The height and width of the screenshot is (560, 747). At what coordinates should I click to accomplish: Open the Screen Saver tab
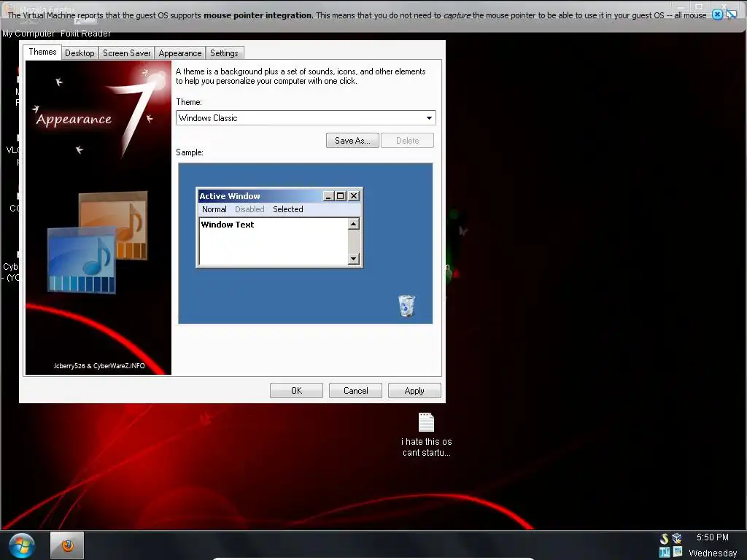click(127, 53)
